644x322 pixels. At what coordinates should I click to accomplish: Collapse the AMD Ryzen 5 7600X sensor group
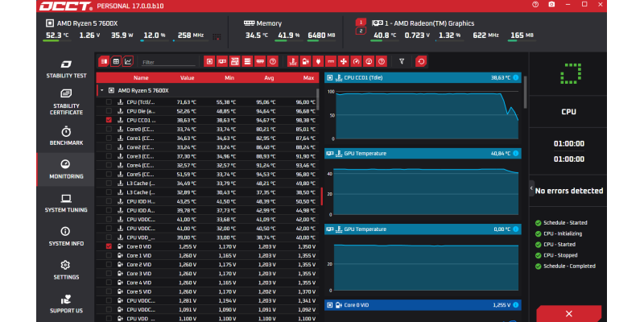click(x=102, y=90)
